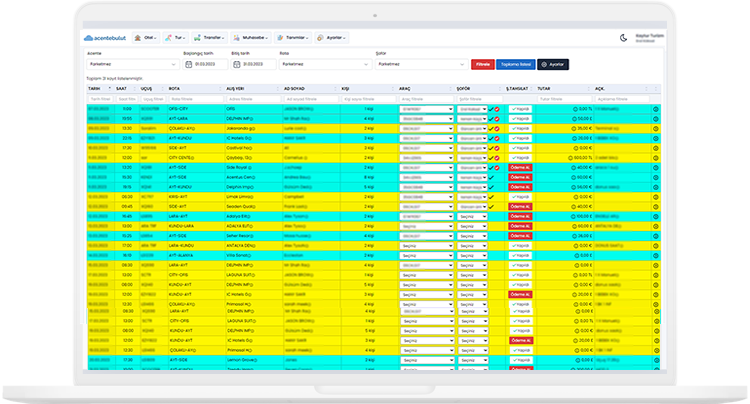This screenshot has height=404, width=750.
Task: Open the Transfer menu
Action: (210, 38)
